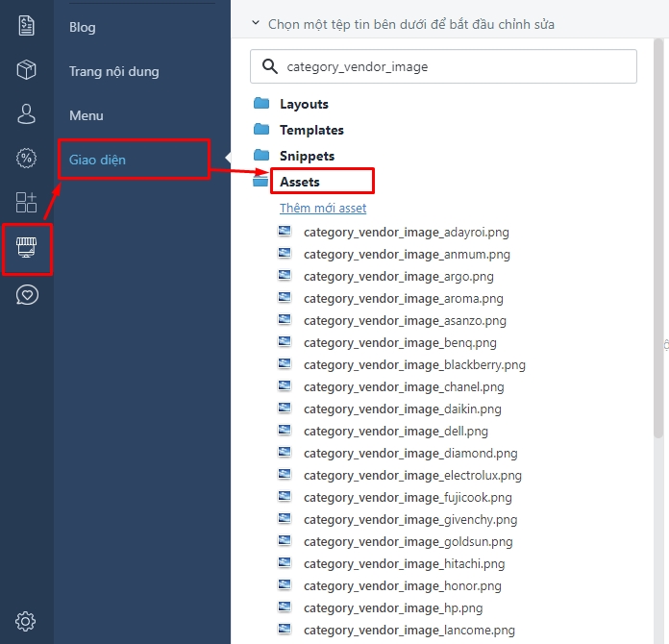Open category_vendor_image_fujicook.png
The width and height of the screenshot is (669, 644).
408,498
